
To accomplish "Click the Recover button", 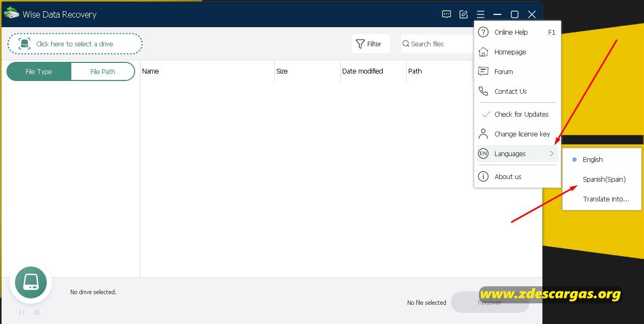I will [490, 302].
